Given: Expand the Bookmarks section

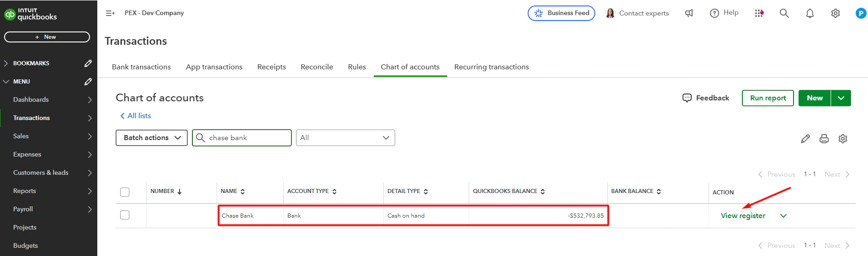Looking at the screenshot, I should pos(6,63).
